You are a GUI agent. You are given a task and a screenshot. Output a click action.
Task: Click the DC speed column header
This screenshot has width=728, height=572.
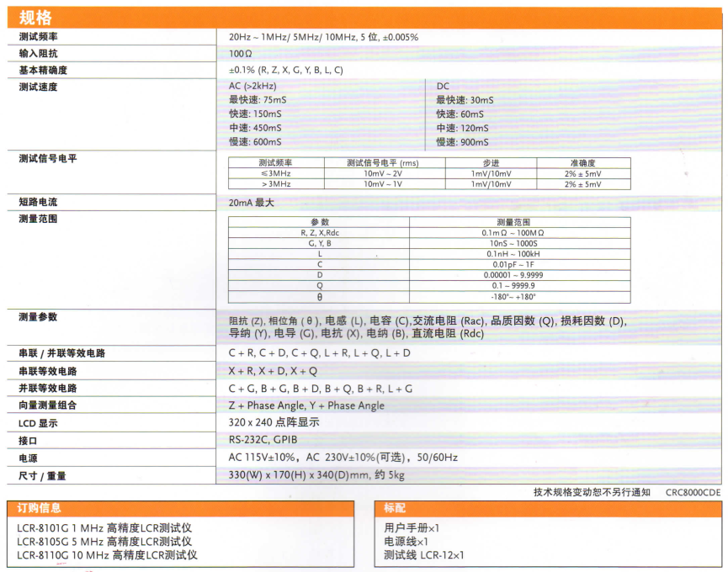click(440, 86)
